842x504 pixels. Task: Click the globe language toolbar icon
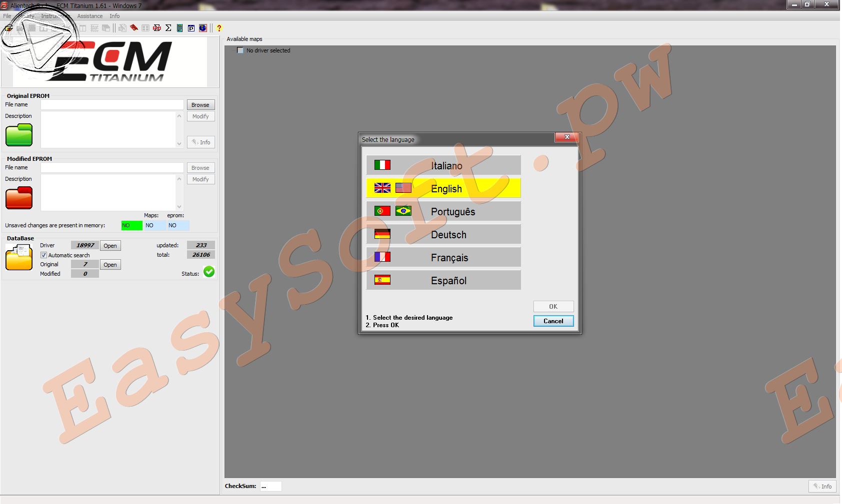(x=203, y=28)
